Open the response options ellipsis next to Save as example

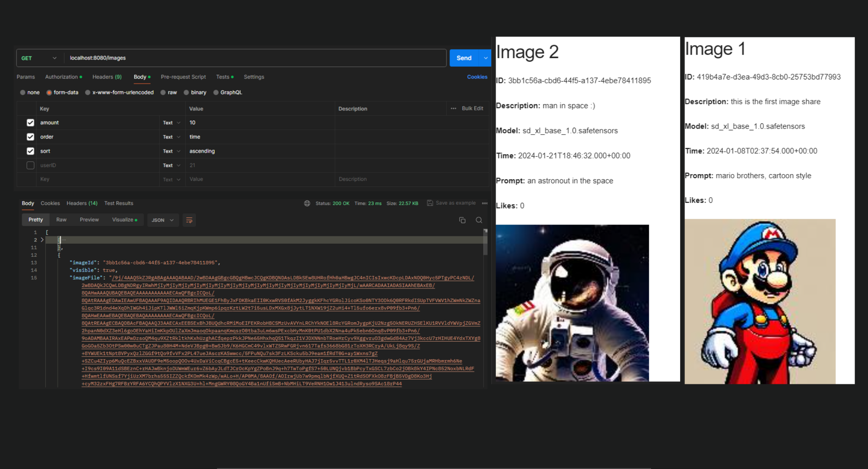coord(485,203)
